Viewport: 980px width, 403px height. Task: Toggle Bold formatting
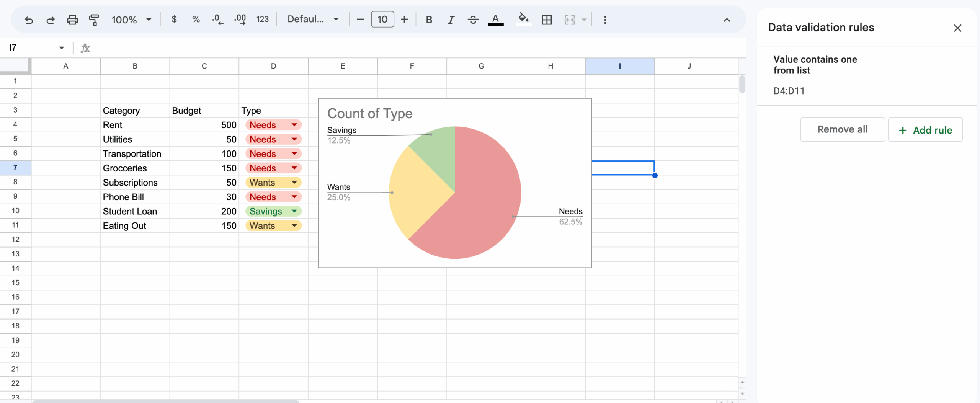click(x=429, y=20)
